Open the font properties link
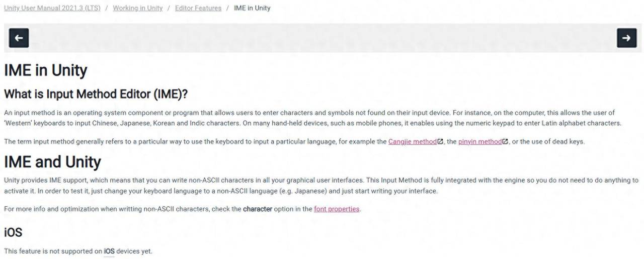Viewport: 644px width, 259px height. [337, 209]
